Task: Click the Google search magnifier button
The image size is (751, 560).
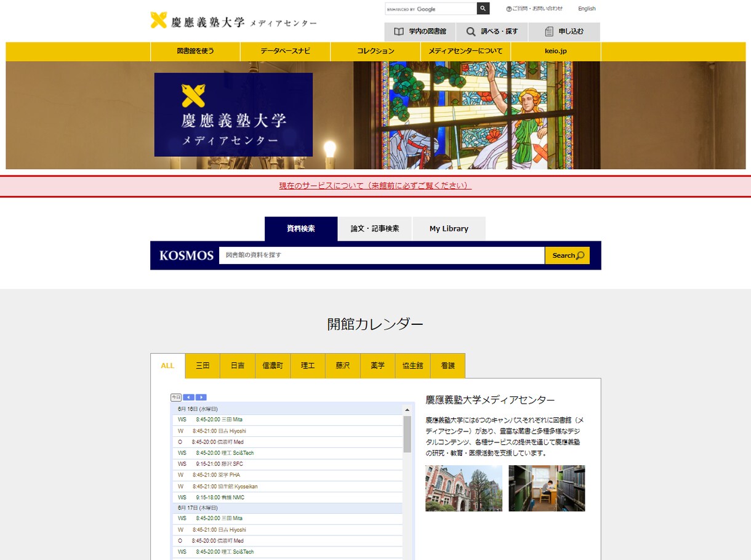Action: coord(483,9)
